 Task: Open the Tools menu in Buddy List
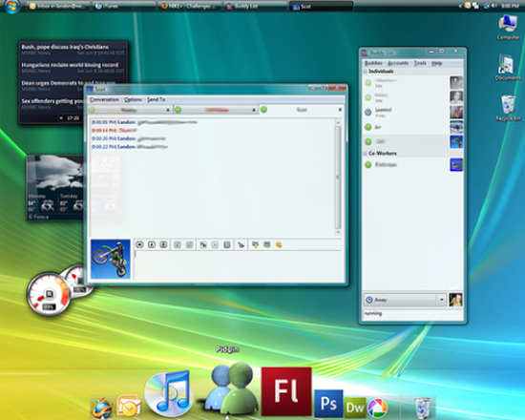(420, 63)
